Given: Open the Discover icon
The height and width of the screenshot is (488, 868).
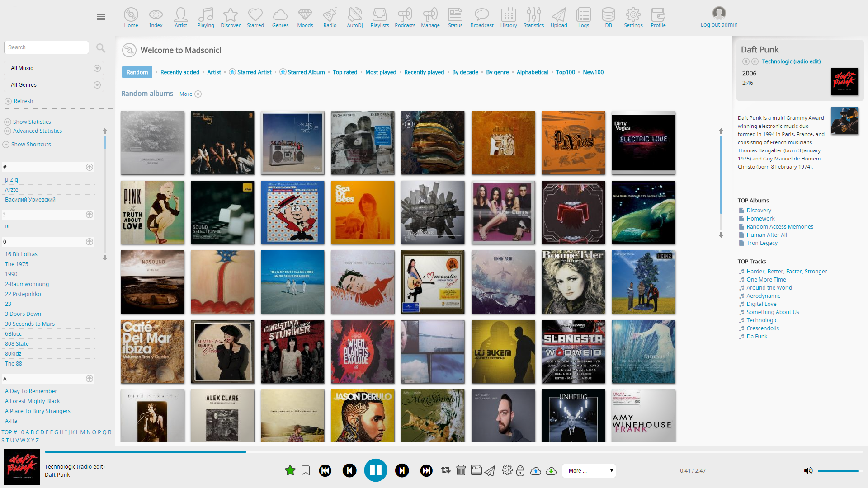Looking at the screenshot, I should (231, 15).
